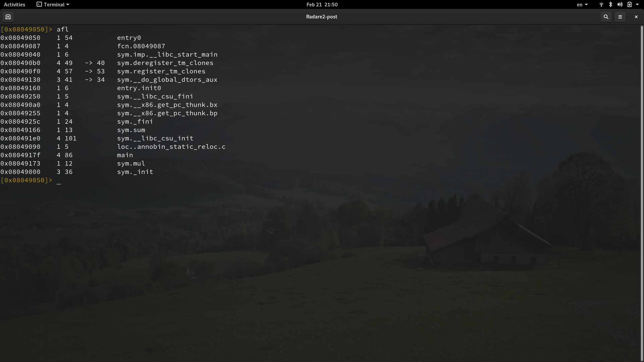Open the Activities overview
The image size is (644, 362).
[x=14, y=5]
